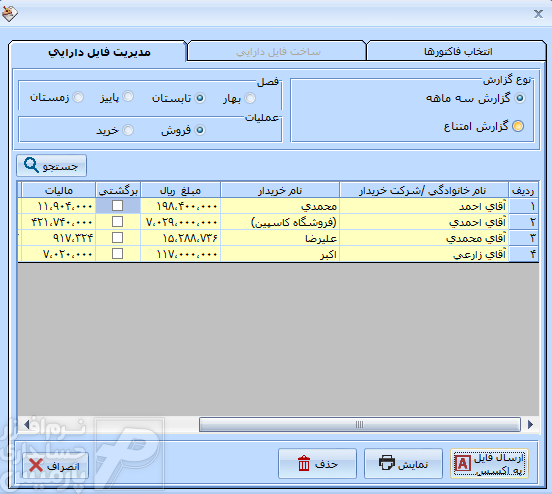This screenshot has height=494, width=552.
Task: Click the ردیف column header
Action: (x=523, y=190)
